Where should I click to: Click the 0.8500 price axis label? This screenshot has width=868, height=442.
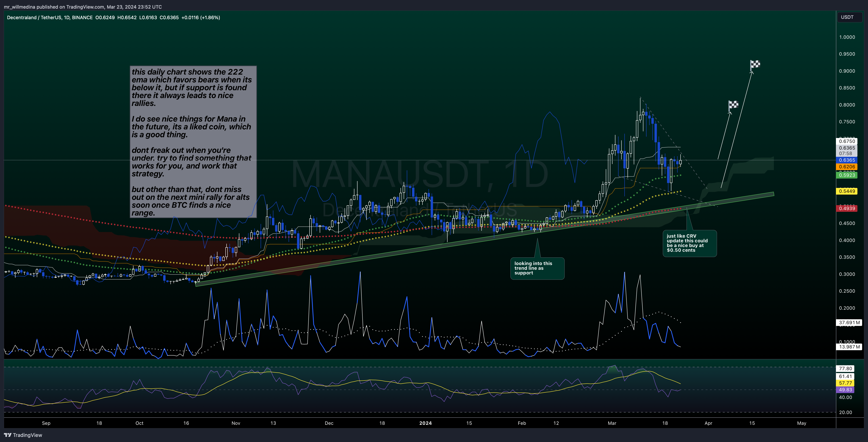pos(847,88)
